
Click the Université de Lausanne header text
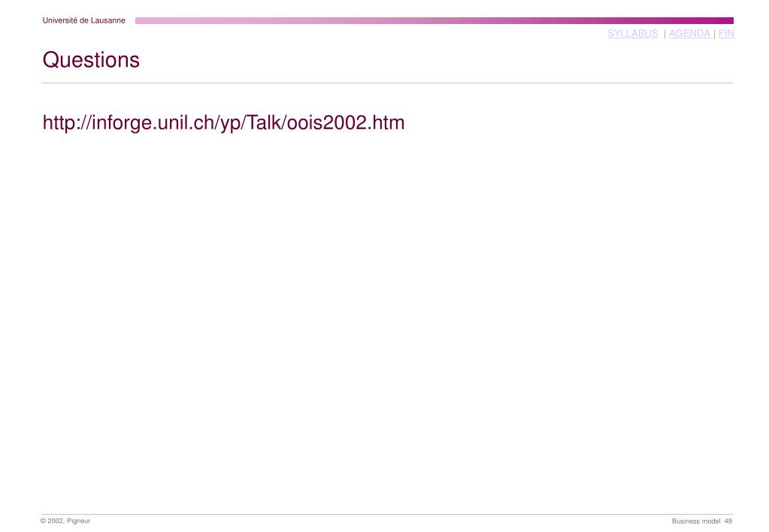[x=84, y=20]
